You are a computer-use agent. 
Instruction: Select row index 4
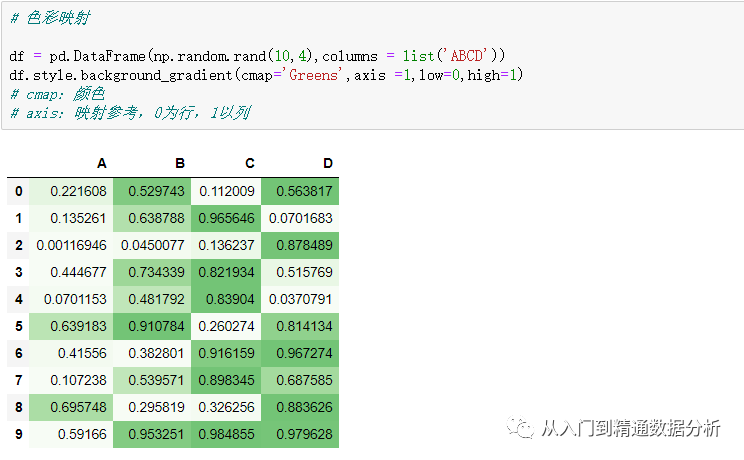[x=19, y=300]
